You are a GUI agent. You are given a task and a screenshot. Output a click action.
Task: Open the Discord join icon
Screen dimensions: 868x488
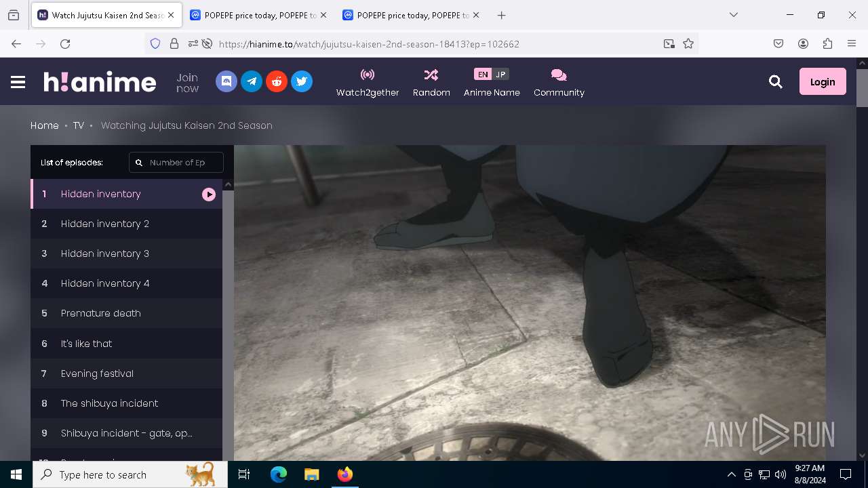coord(226,81)
